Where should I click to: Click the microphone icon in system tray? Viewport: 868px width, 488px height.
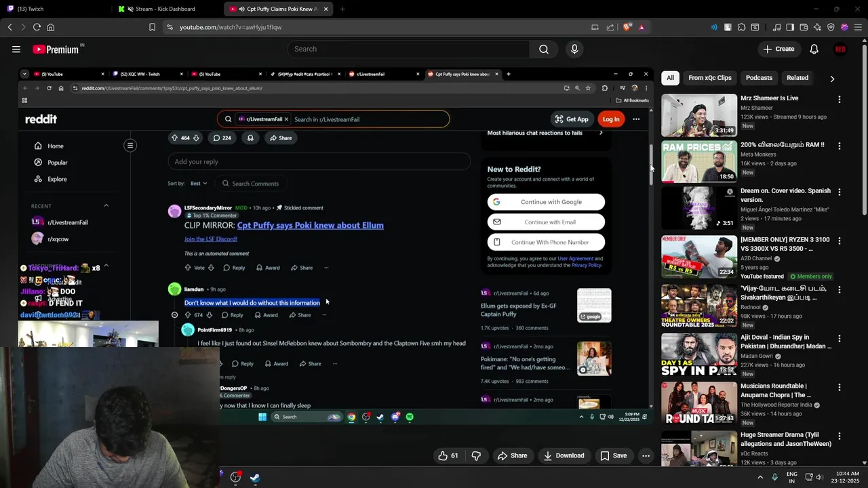point(774,477)
